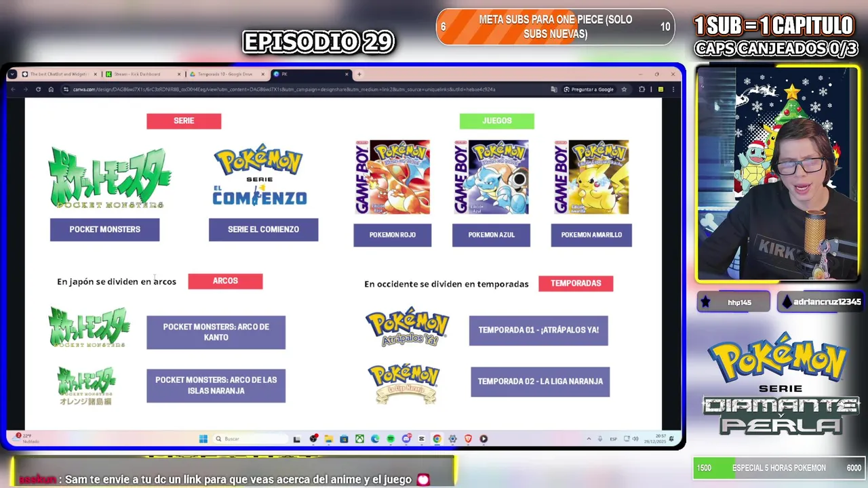Click the Pokémon Serie El Comienzo logo
Image resolution: width=868 pixels, height=488 pixels.
(x=259, y=174)
